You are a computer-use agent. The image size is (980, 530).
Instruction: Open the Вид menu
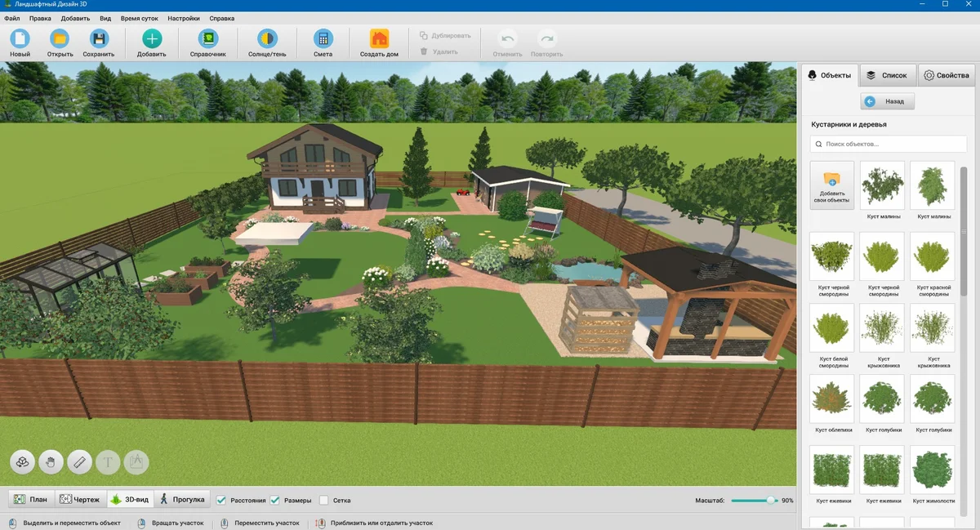tap(105, 18)
